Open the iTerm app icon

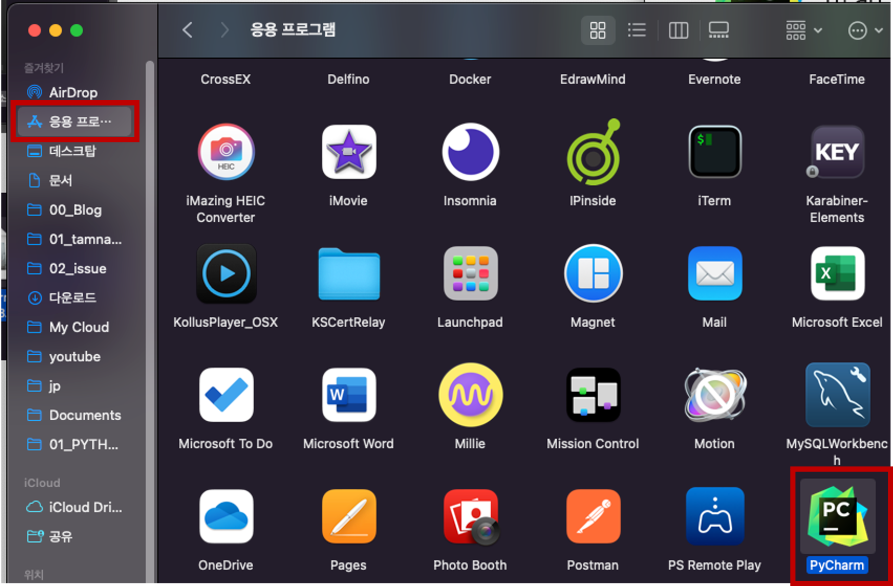pos(715,152)
